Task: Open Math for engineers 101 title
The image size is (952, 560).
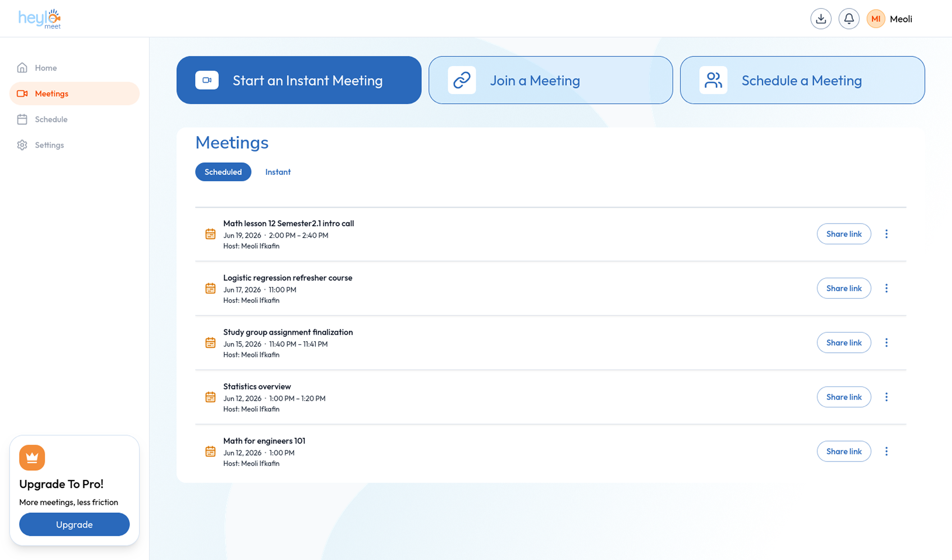Action: click(x=264, y=441)
